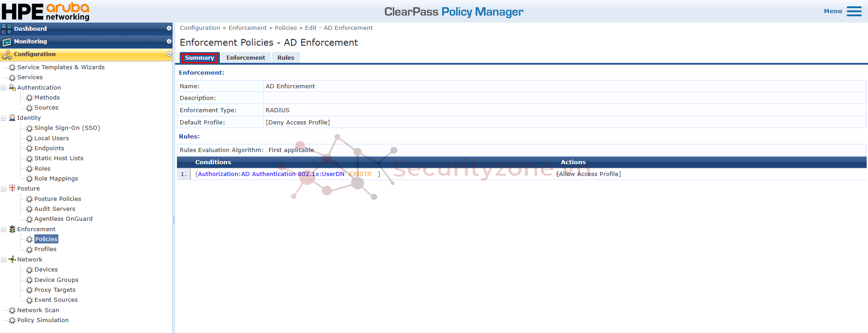Click the Network node icon
868x333 pixels.
(12, 259)
